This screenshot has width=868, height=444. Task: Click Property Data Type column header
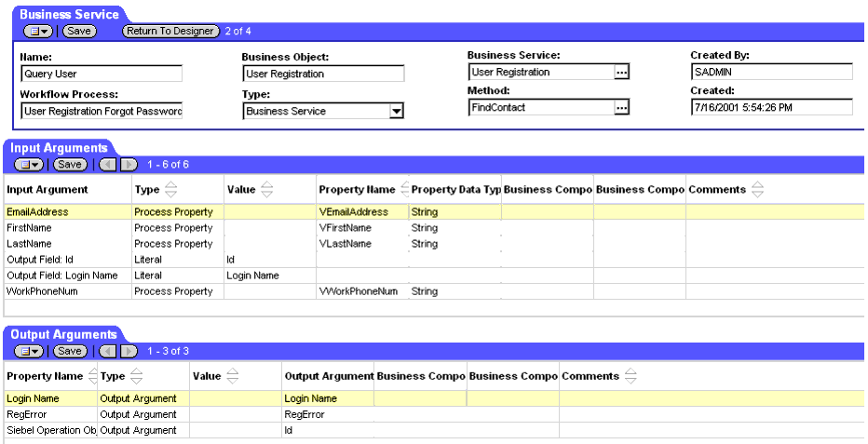455,190
